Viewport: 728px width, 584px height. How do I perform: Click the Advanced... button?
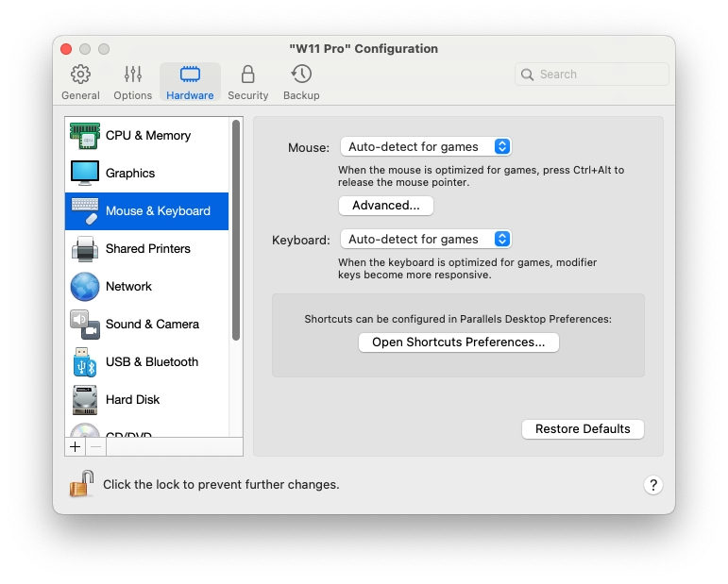(385, 206)
